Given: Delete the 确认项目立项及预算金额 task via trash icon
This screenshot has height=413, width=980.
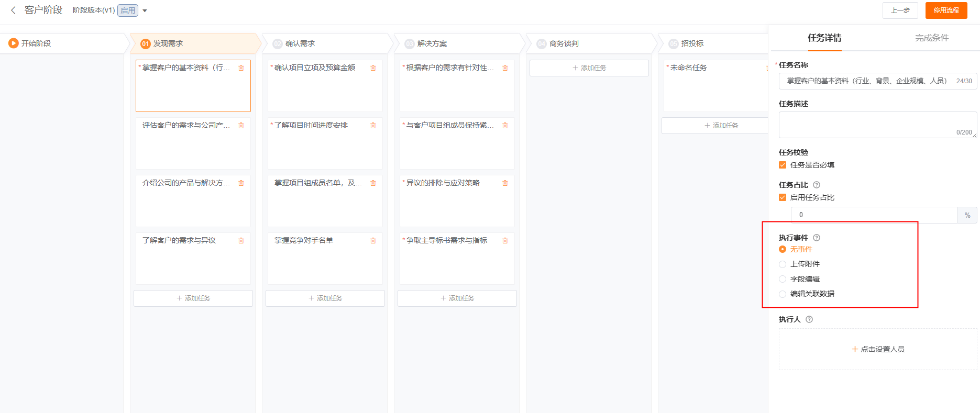Looking at the screenshot, I should click(x=373, y=68).
